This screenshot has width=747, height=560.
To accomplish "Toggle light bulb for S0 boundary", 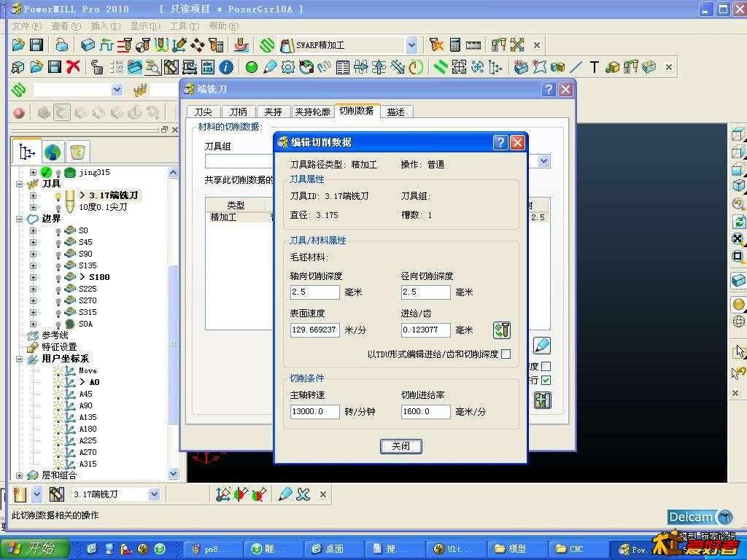I will [58, 231].
